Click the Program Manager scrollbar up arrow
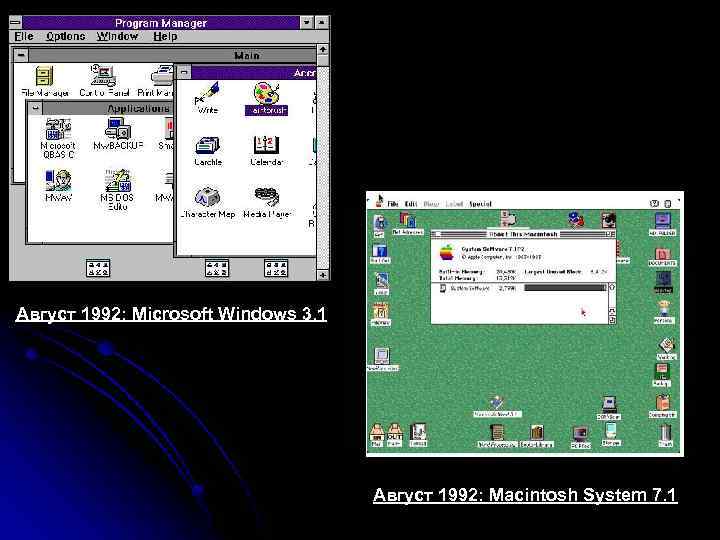The width and height of the screenshot is (720, 540). [323, 49]
